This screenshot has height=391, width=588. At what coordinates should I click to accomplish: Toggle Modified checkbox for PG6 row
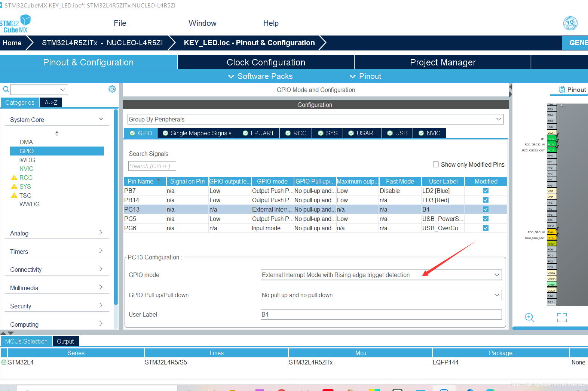486,228
